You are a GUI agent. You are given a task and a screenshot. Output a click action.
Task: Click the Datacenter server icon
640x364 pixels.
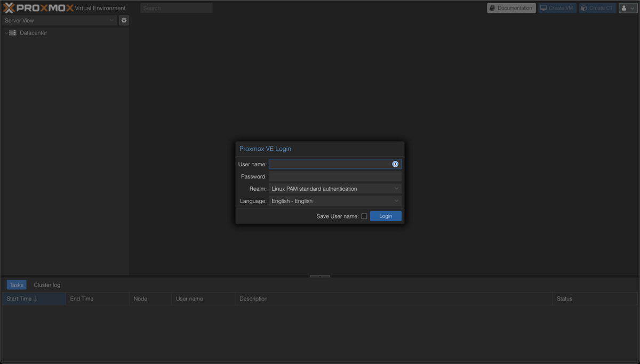tap(13, 33)
